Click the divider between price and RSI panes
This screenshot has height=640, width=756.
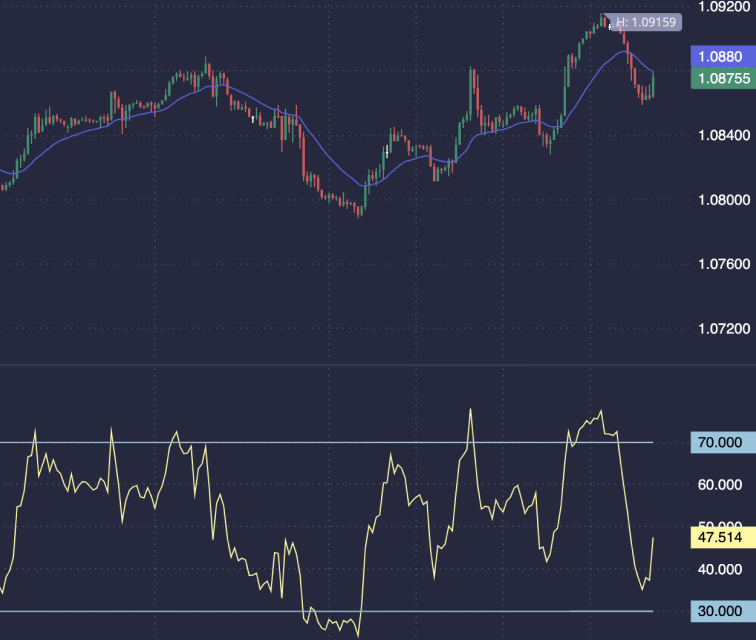pos(378,365)
